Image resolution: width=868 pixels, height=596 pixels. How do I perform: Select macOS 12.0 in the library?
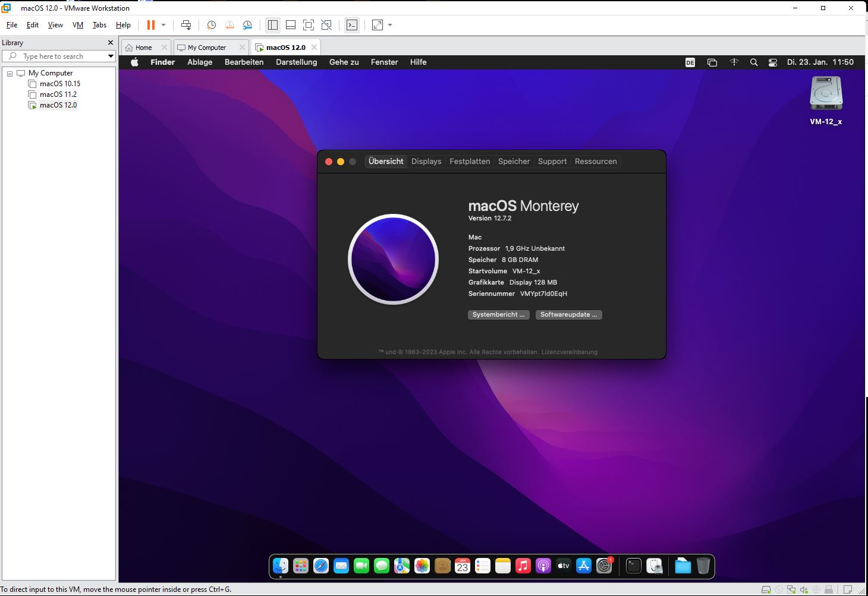pos(52,105)
